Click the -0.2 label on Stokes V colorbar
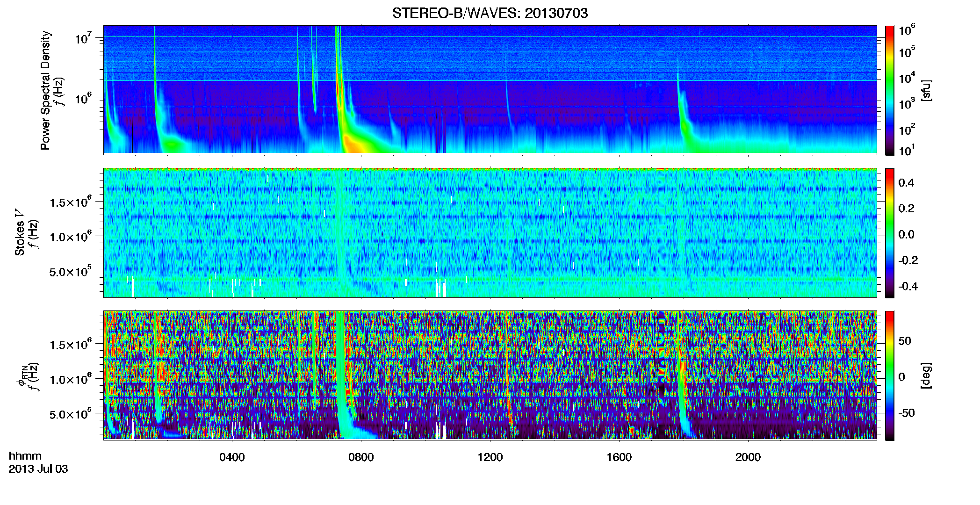Image resolution: width=980 pixels, height=505 pixels. (x=908, y=260)
